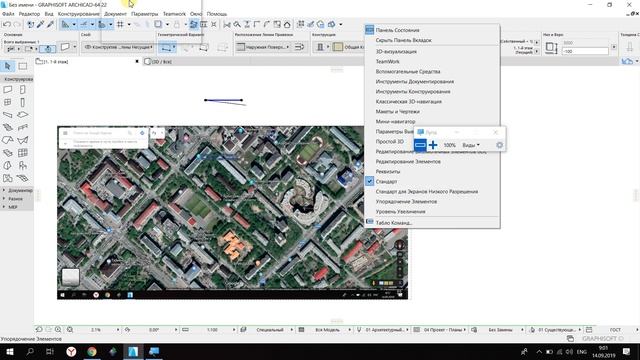The image size is (640, 360).
Task: Pick the Railing tool in toolbox
Action: click(x=23, y=127)
